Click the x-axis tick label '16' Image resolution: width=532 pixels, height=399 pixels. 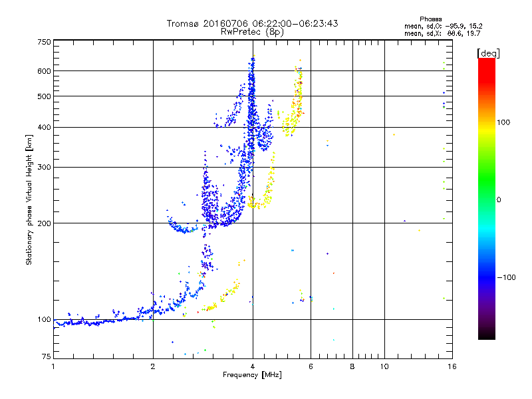452,366
